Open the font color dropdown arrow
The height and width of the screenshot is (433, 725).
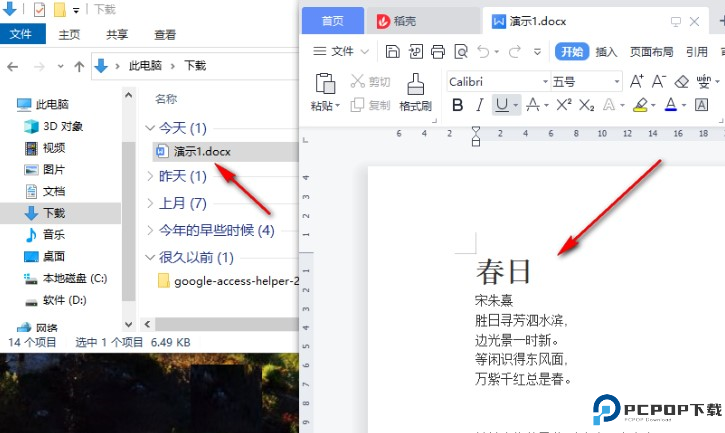pos(683,105)
